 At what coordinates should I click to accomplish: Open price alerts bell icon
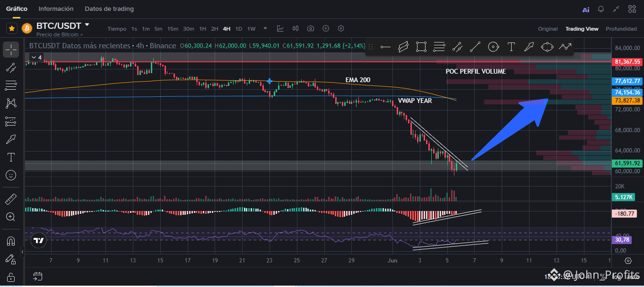click(601, 9)
